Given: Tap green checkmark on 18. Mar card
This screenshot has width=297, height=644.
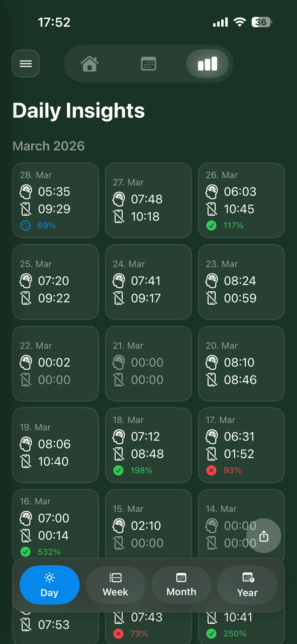Looking at the screenshot, I should tap(118, 470).
